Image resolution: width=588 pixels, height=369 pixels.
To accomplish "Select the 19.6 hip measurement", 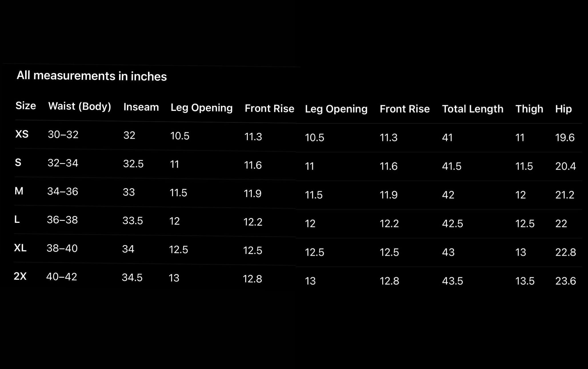I will (x=565, y=138).
